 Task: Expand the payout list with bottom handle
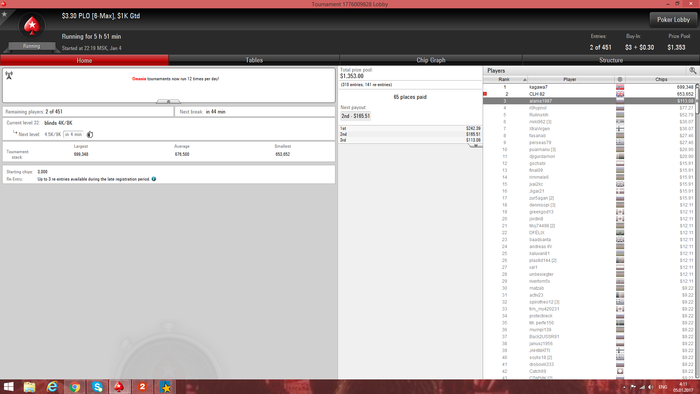click(x=475, y=145)
